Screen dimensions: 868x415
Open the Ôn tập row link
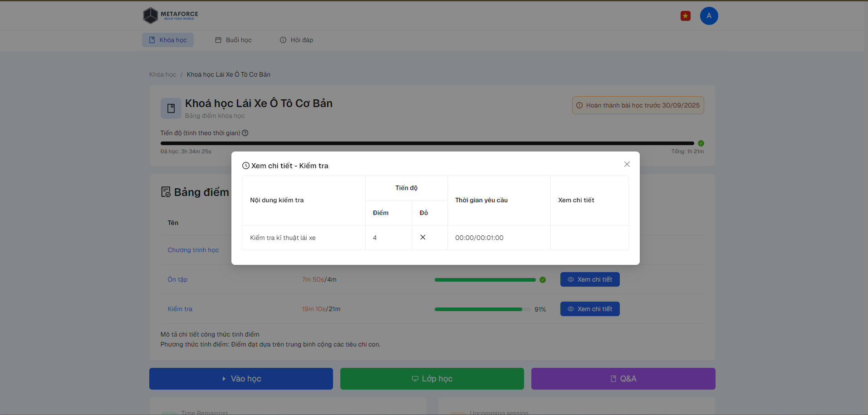(x=177, y=279)
